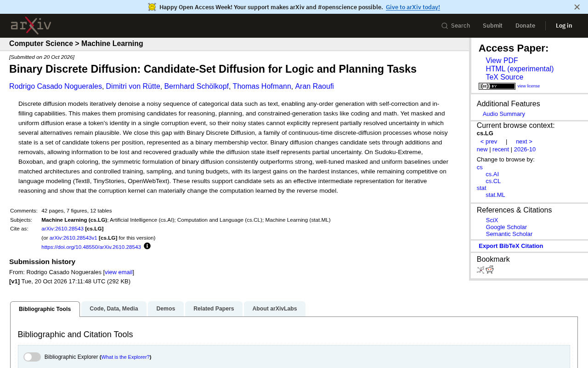
Task: Open the 2026-10 listing
Action: pos(525,149)
